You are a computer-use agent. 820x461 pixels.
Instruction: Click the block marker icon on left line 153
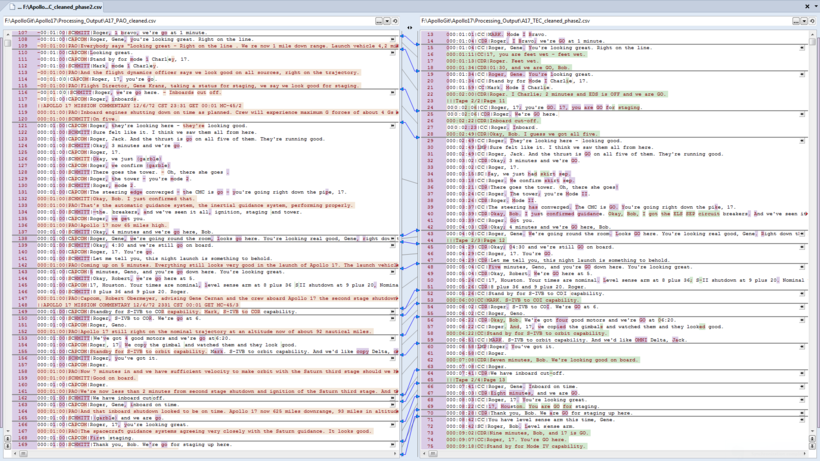[393, 338]
